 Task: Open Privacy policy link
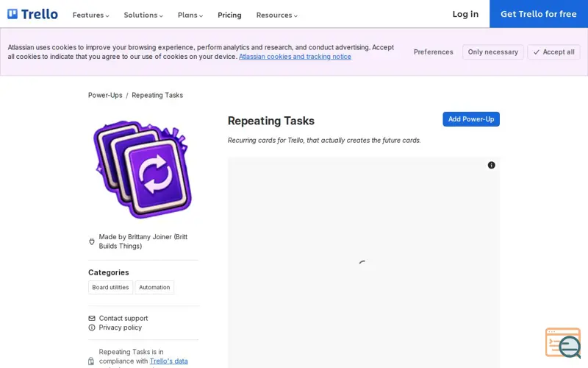pos(121,328)
